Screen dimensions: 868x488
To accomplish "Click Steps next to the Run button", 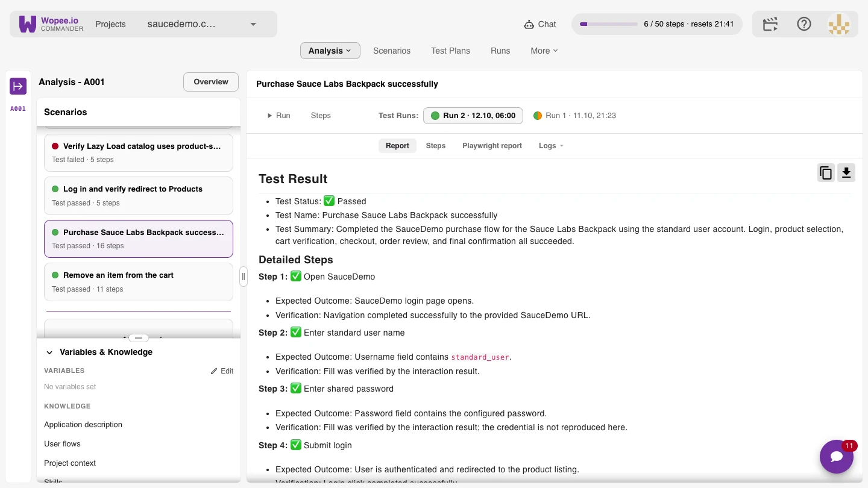I will click(x=321, y=116).
